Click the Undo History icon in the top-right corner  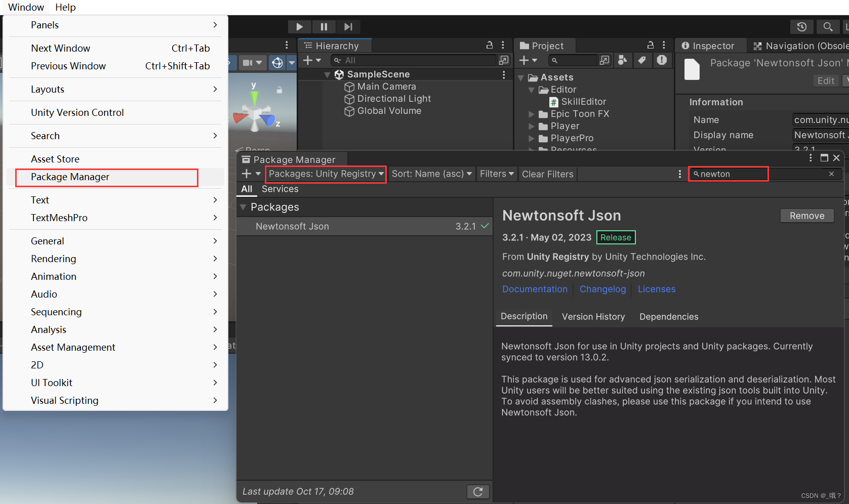point(801,27)
